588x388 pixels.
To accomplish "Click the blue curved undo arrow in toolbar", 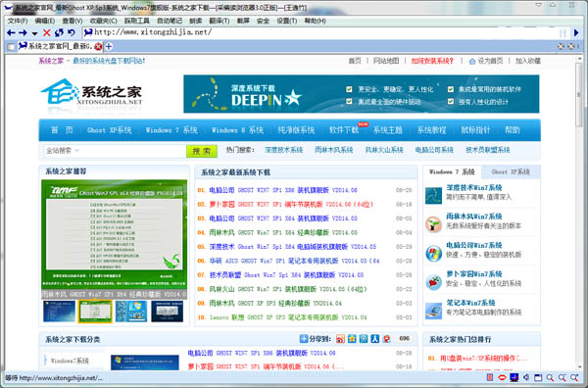I will (72, 33).
